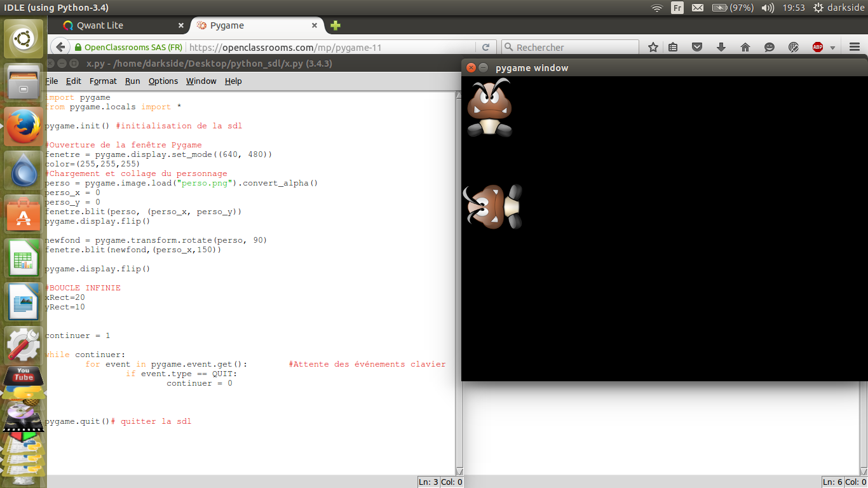Open Ubuntu Software Center from the dock

tap(23, 213)
